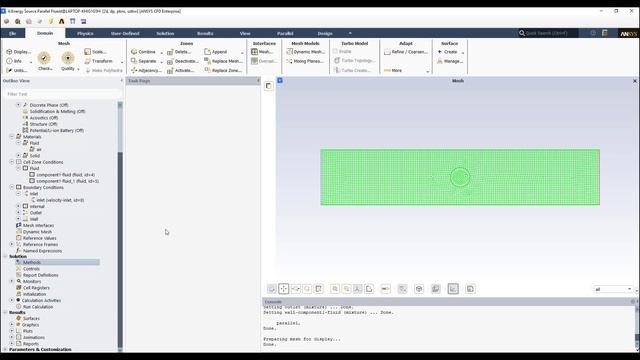
Task: Click the Filter Text field
Action: (62, 94)
